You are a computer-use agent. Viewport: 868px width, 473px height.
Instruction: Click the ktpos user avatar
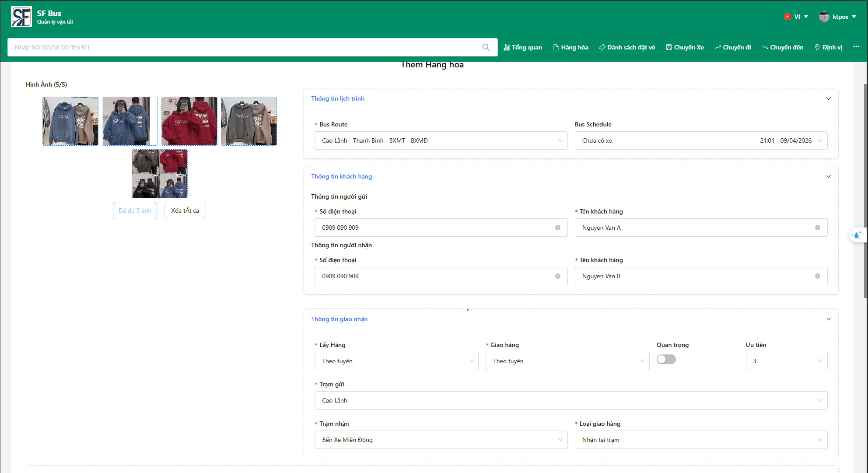click(x=824, y=17)
